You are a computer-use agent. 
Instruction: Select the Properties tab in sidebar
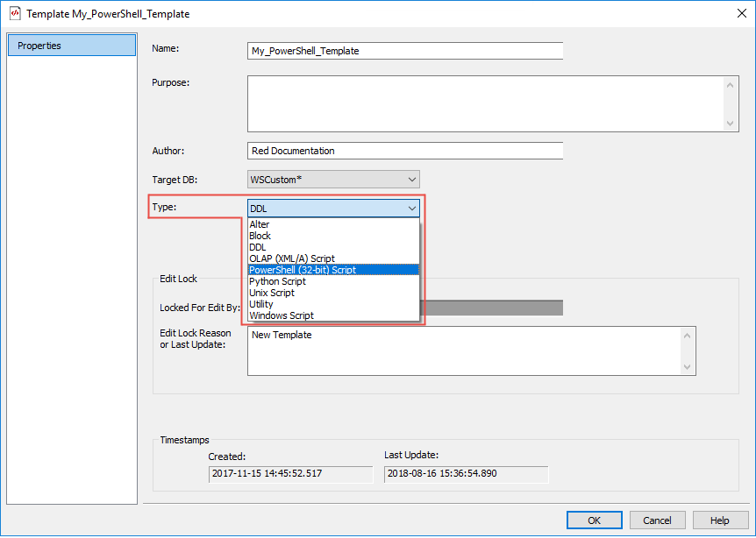72,46
